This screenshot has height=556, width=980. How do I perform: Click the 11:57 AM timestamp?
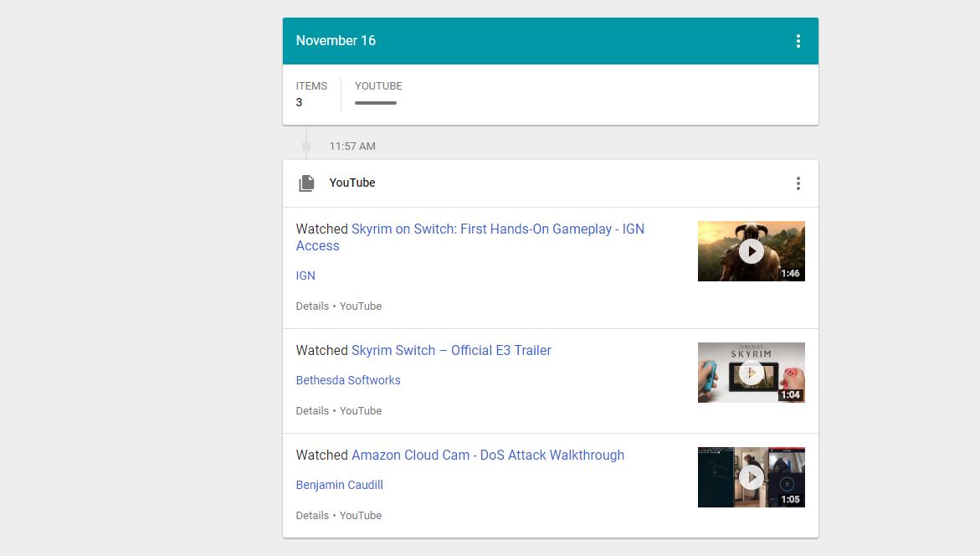click(352, 147)
